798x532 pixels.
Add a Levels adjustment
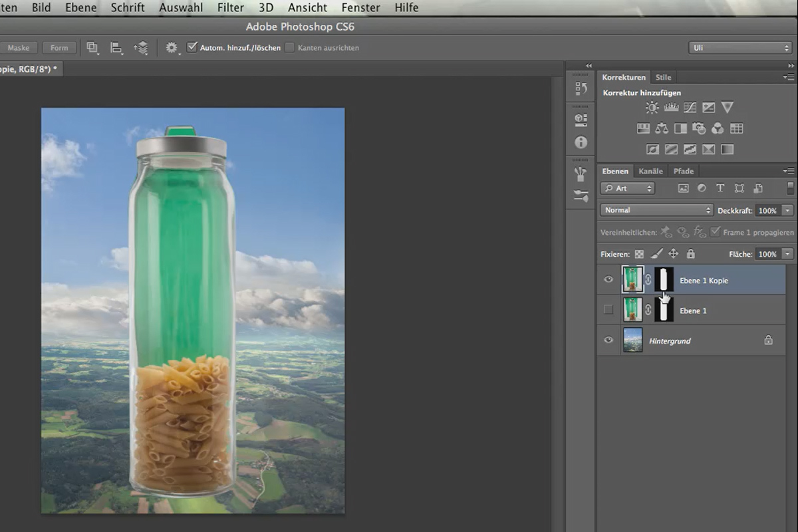670,107
